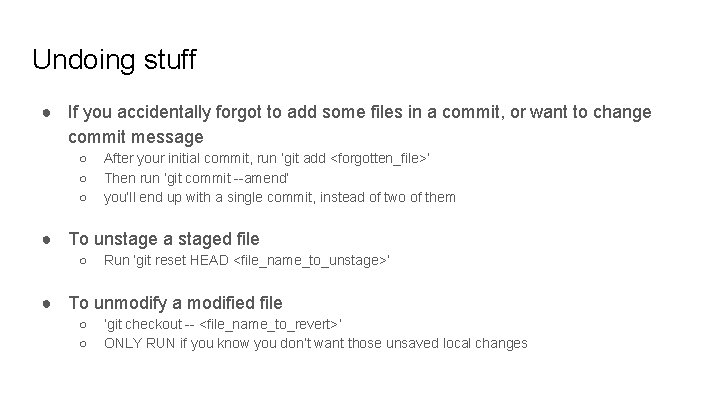Click the 'Undoing stuff' slide title
This screenshot has height=405, width=720.
[114, 60]
